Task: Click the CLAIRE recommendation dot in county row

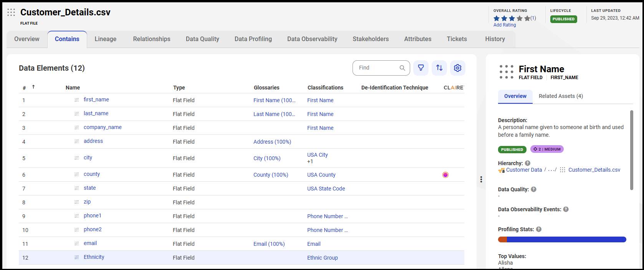Action: [x=445, y=175]
